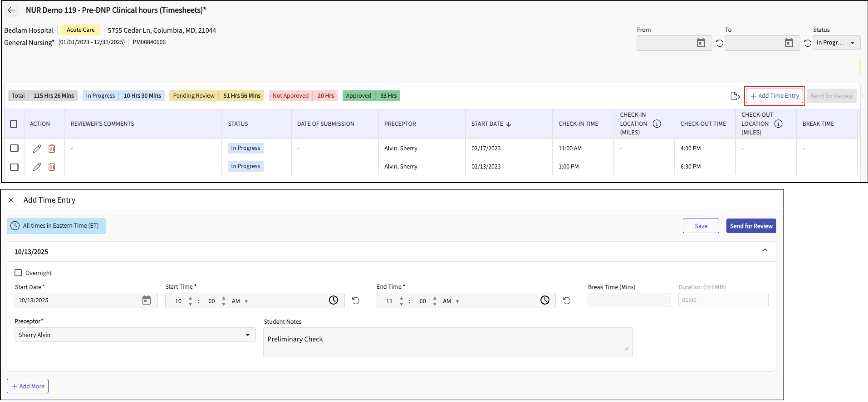
Task: Delete the 02/13/2023 time entry
Action: tap(51, 167)
